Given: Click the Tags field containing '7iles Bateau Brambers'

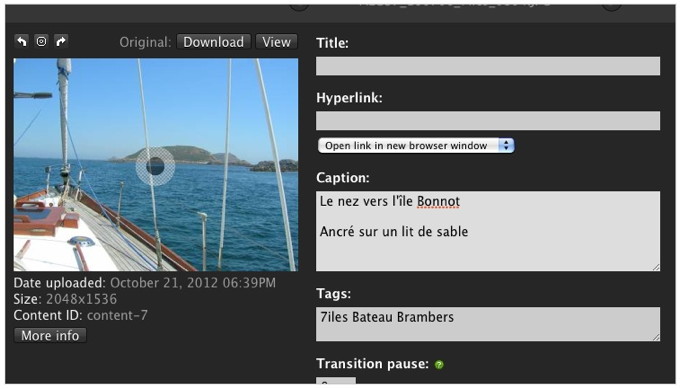Looking at the screenshot, I should (x=488, y=324).
